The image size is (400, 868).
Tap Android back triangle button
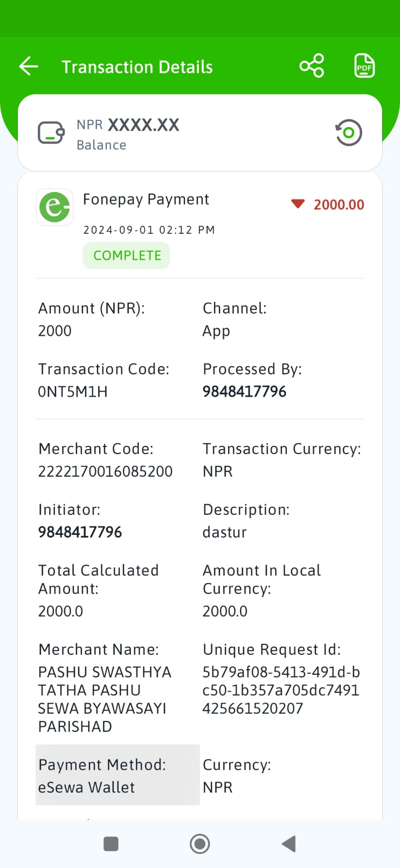click(289, 844)
